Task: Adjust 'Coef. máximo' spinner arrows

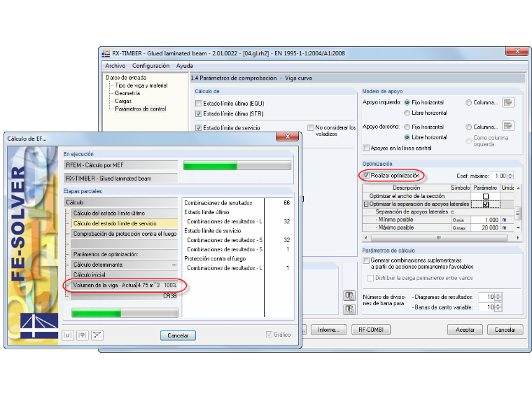Action: coord(510,176)
